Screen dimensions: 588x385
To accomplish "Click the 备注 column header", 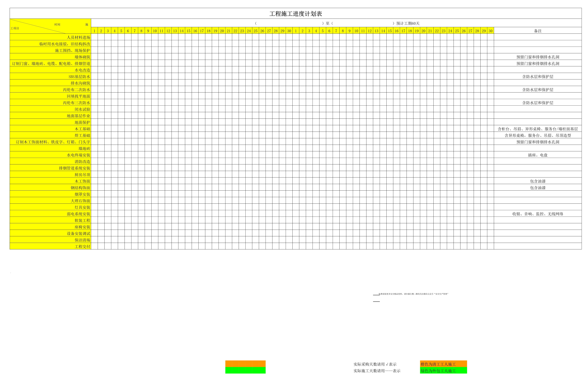I will [538, 31].
